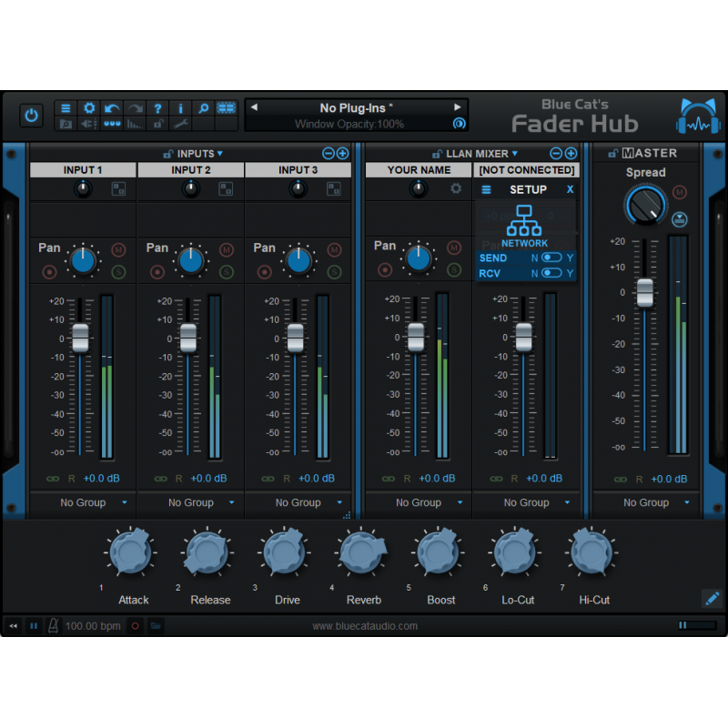This screenshot has height=728, width=728.
Task: Close the Setup panel with the X
Action: click(570, 189)
